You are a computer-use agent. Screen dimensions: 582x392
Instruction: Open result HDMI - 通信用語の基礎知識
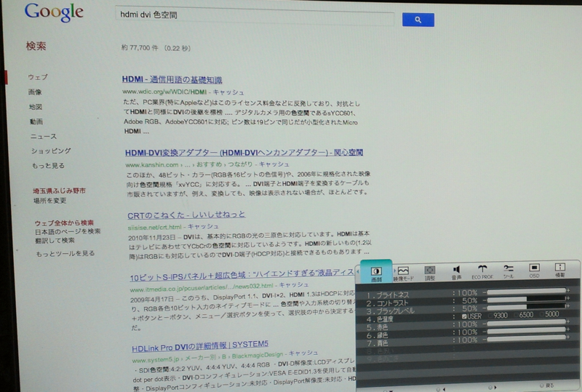click(x=172, y=79)
